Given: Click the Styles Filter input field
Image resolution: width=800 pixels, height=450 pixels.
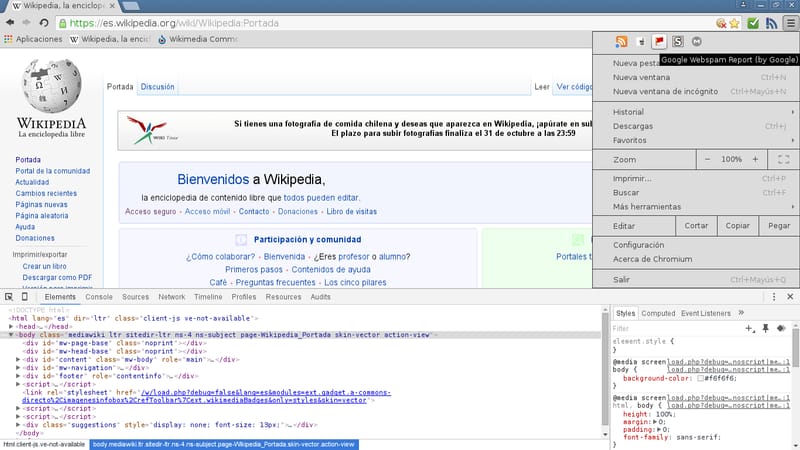Looking at the screenshot, I should coord(676,329).
